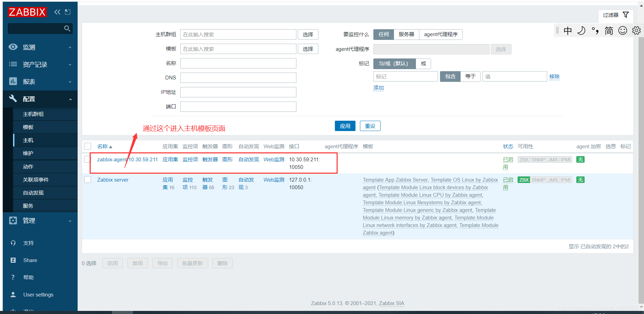Click the Administration gear icon

coord(13,220)
